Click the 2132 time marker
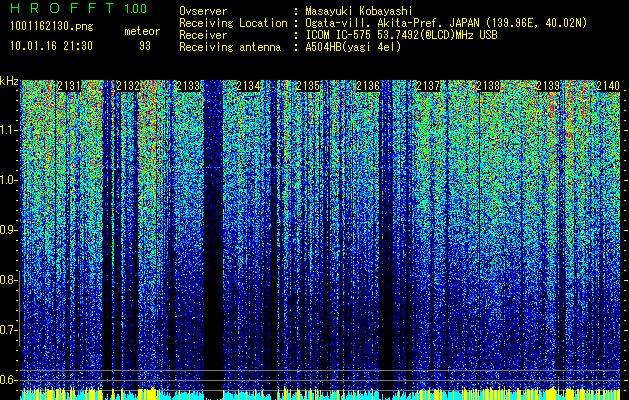The image size is (629, 400). [x=128, y=86]
